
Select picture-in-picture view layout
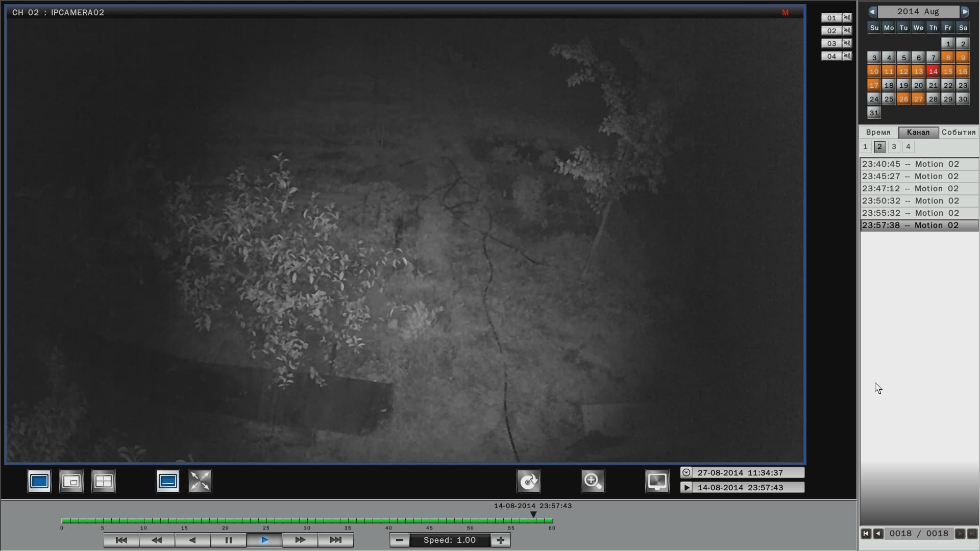(71, 481)
